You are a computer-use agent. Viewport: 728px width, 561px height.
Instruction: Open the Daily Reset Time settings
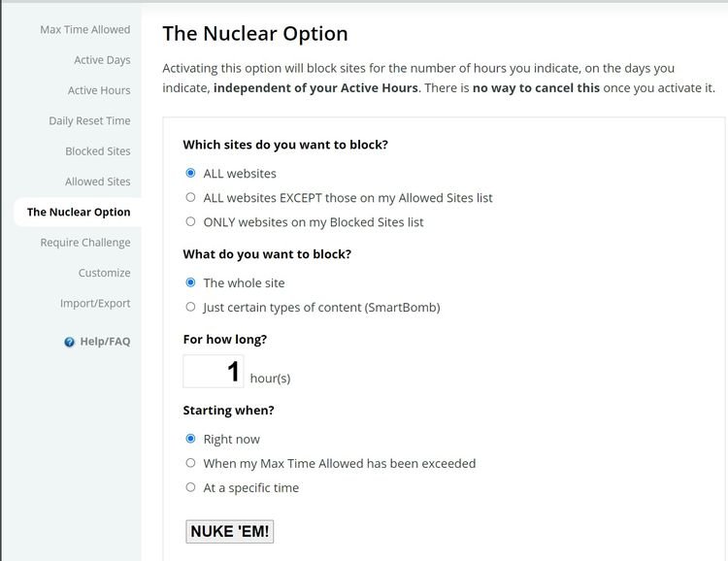pyautogui.click(x=89, y=121)
